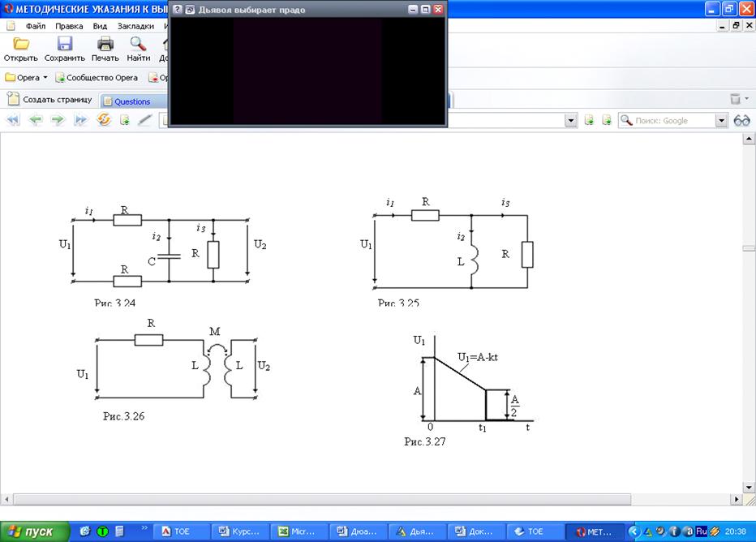Expand the address bar dropdown arrow

(x=570, y=120)
